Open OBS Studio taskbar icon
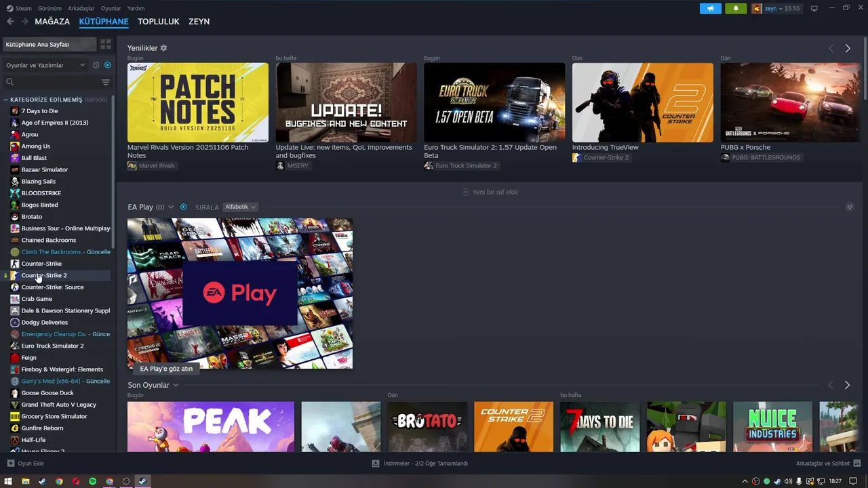Screen dimensions: 868x488 click(x=126, y=481)
